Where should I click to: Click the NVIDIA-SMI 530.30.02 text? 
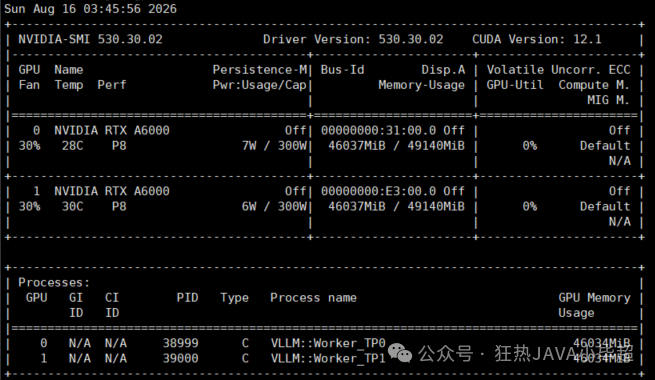90,39
